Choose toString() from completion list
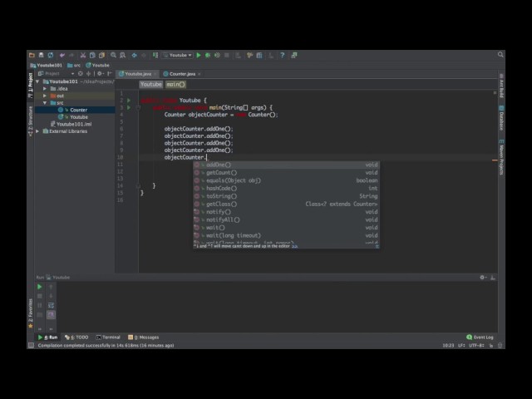 (286, 196)
